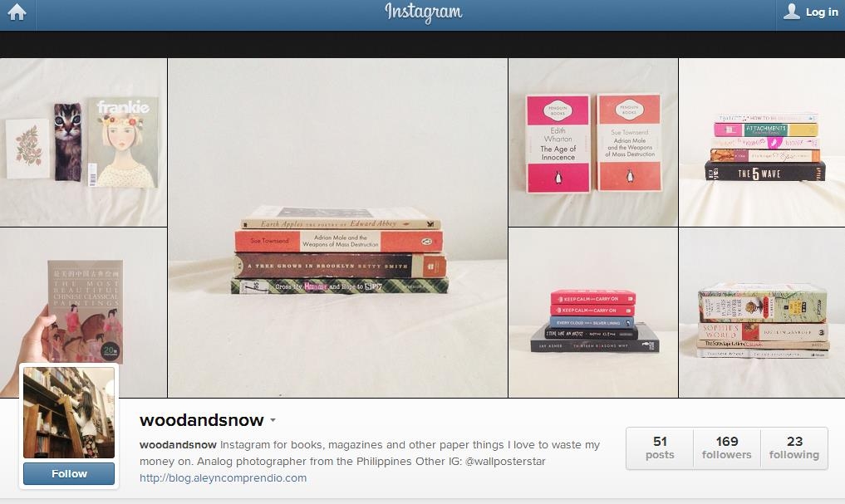Open the Chinese Classical Paintings book photo
The height and width of the screenshot is (504, 845).
(84, 312)
